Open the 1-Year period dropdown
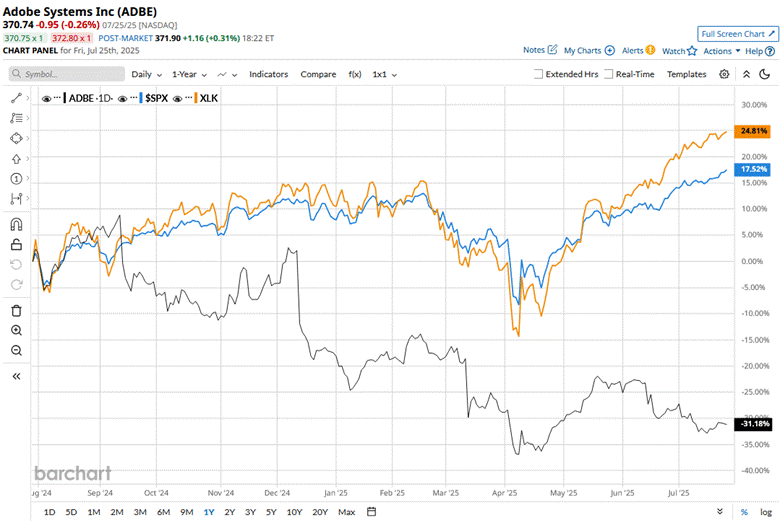Viewport: 780px width, 523px height. pyautogui.click(x=190, y=74)
